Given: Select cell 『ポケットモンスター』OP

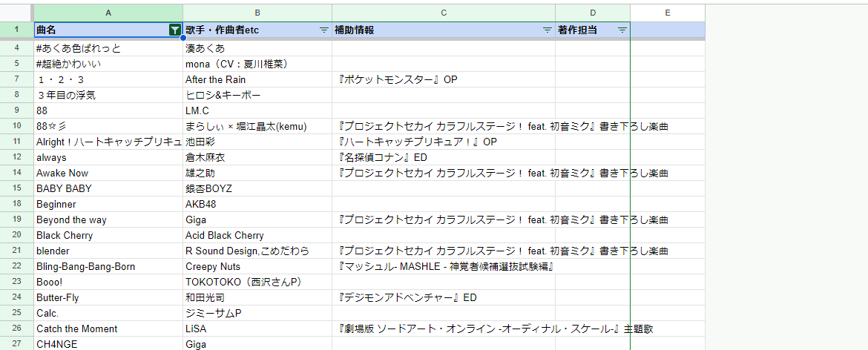Looking at the screenshot, I should [444, 79].
